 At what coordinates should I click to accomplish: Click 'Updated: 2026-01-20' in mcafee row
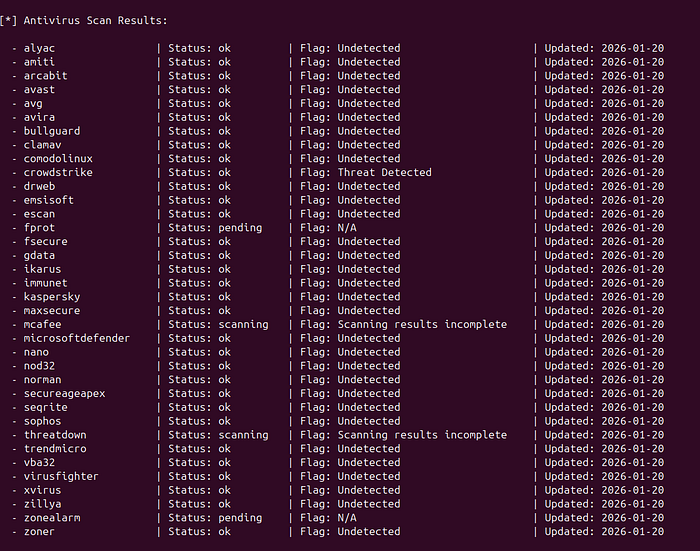click(x=604, y=325)
